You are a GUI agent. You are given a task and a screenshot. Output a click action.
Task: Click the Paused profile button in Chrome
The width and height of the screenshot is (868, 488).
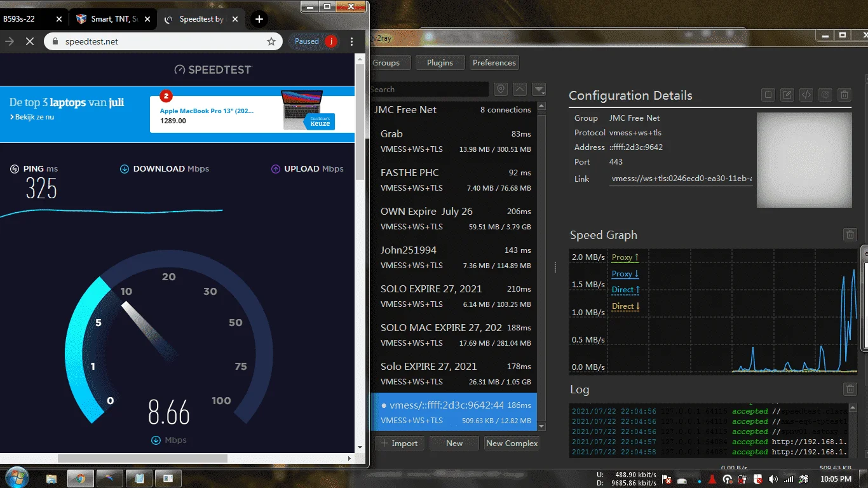point(313,41)
